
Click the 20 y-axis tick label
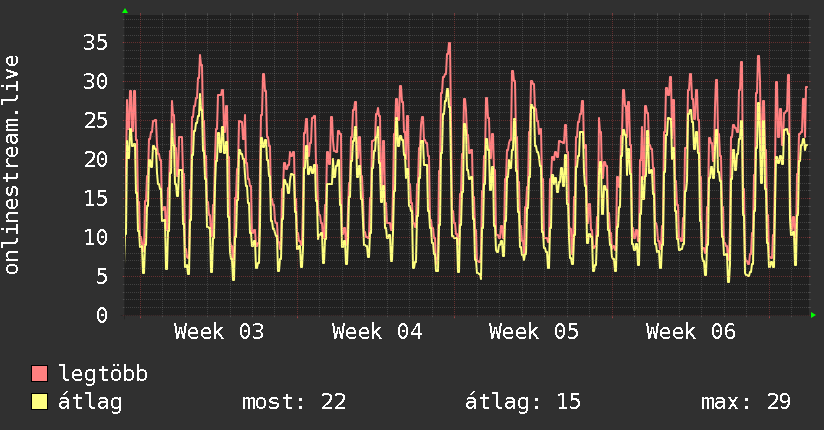[95, 159]
